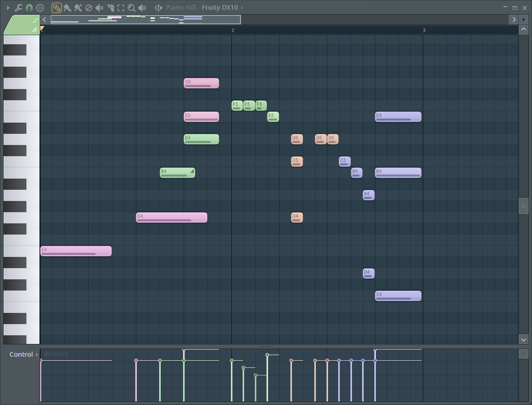Screen dimensions: 532x405
Task: Open the piano roll main menu arrow
Action: 8,8
